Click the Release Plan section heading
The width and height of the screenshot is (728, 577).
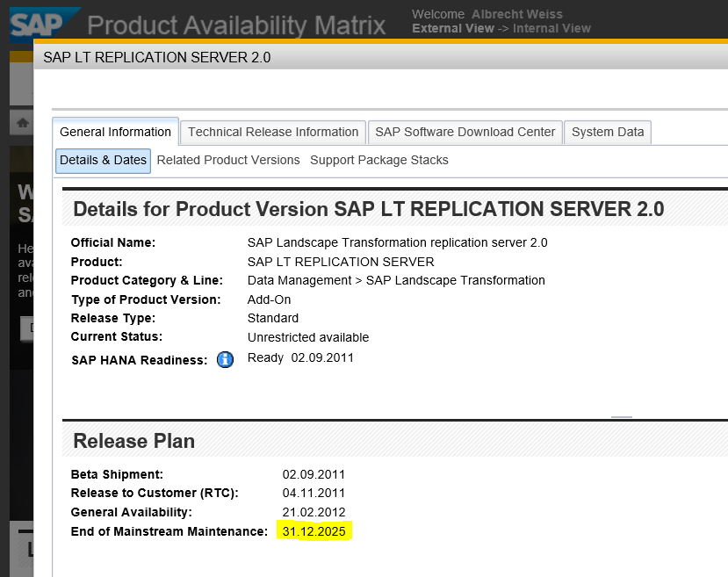(x=133, y=441)
